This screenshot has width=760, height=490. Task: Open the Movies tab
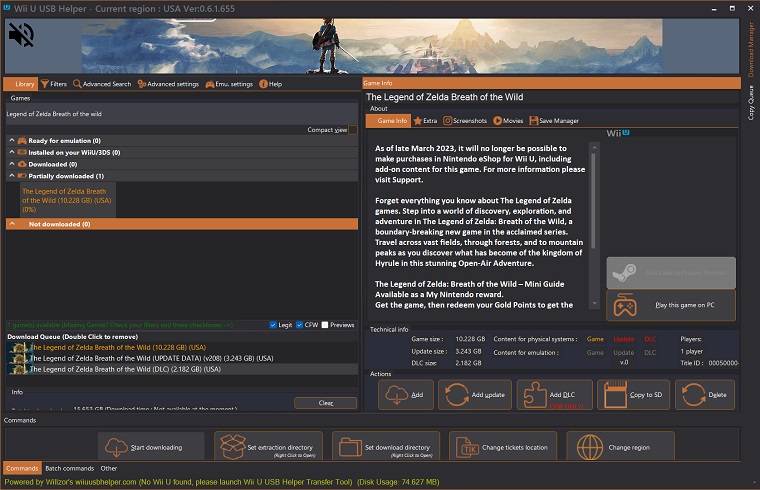click(x=508, y=121)
